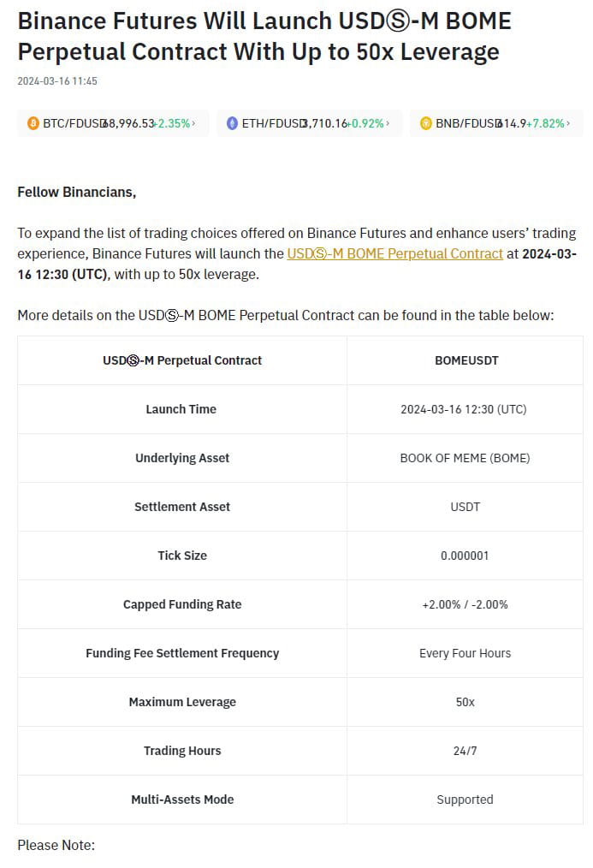593x868 pixels.
Task: Expand the BNB/FDUSD ticker chevron
Action: [x=567, y=123]
